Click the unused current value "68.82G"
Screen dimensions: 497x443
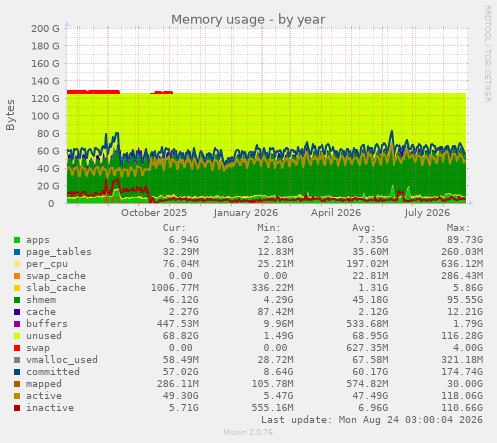pos(180,336)
